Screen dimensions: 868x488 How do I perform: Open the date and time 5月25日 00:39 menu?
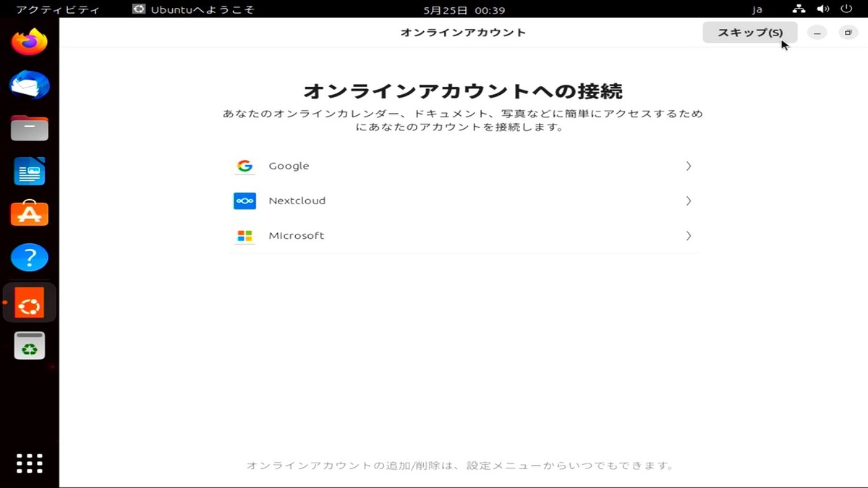tap(464, 10)
